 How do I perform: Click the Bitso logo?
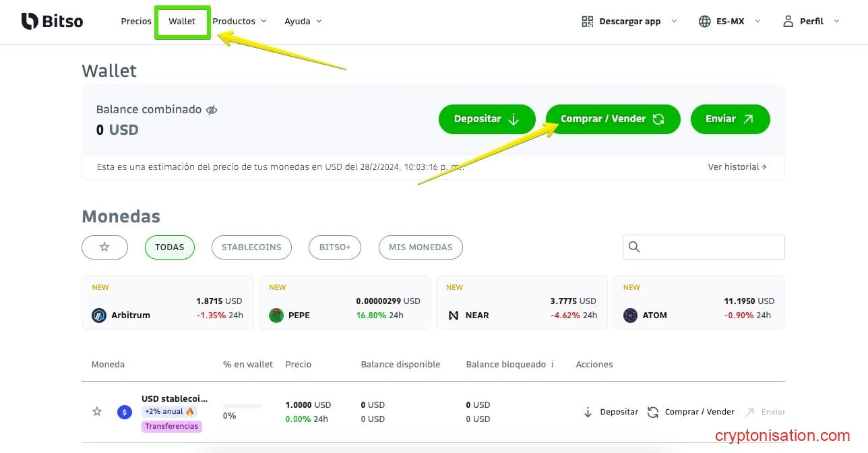click(x=52, y=21)
